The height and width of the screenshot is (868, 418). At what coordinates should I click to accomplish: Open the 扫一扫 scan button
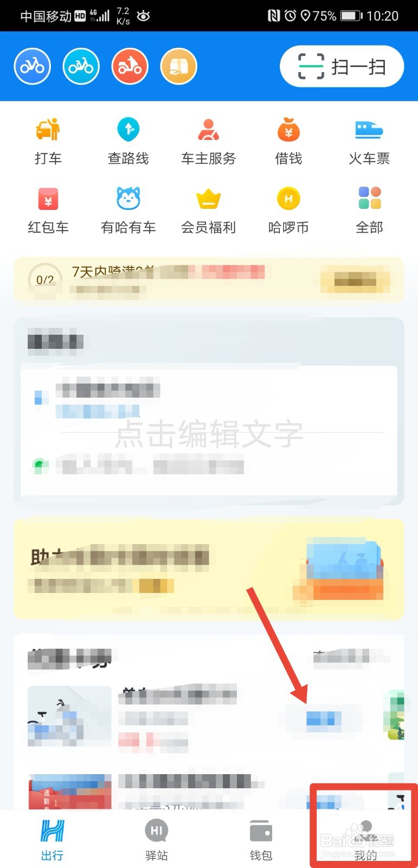coord(342,67)
